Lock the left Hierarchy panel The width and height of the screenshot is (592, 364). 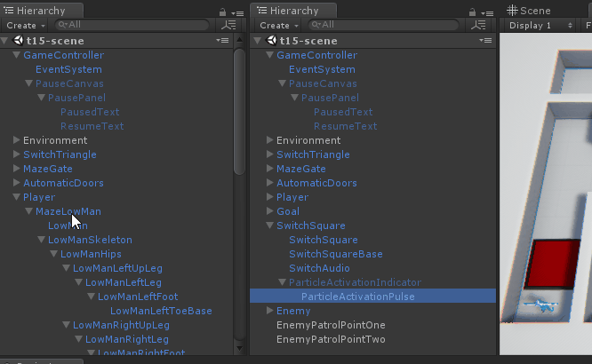pyautogui.click(x=222, y=12)
